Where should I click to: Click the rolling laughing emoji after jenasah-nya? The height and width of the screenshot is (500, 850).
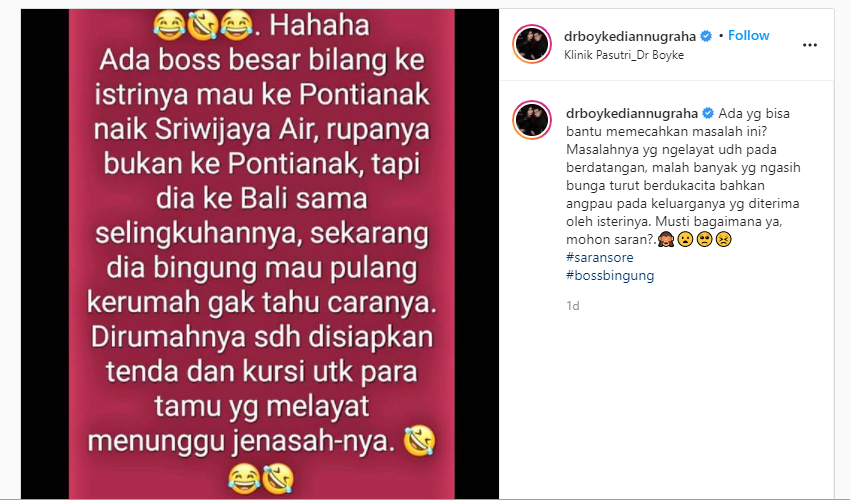[420, 440]
